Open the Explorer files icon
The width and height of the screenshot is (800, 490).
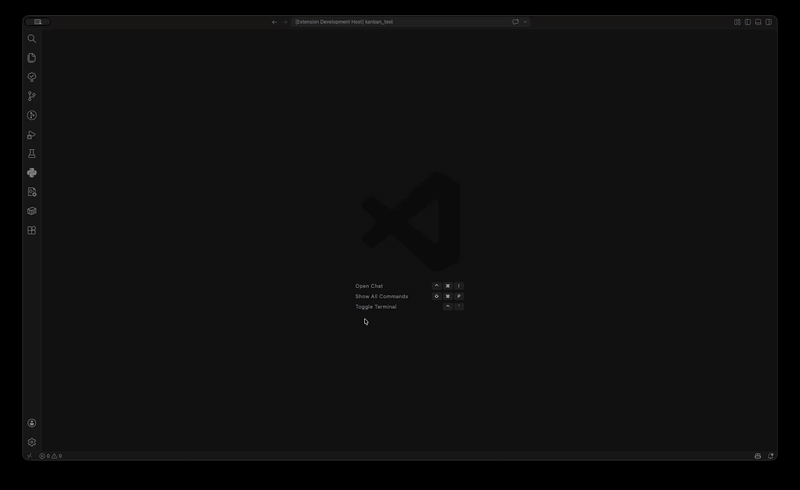pos(32,58)
